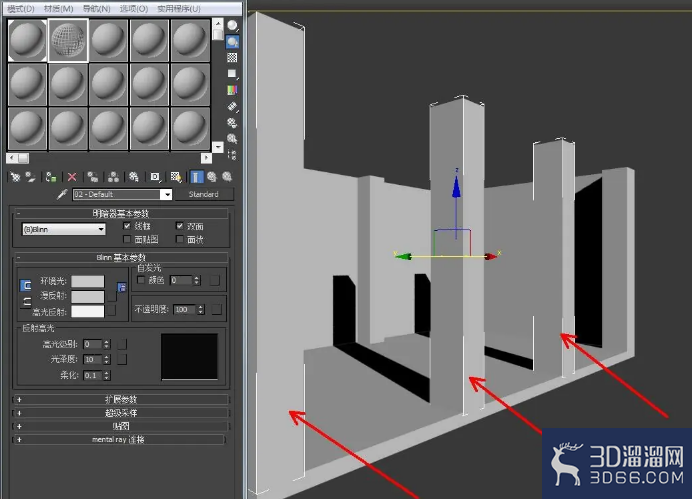Toggle the Backlight icon

(232, 42)
